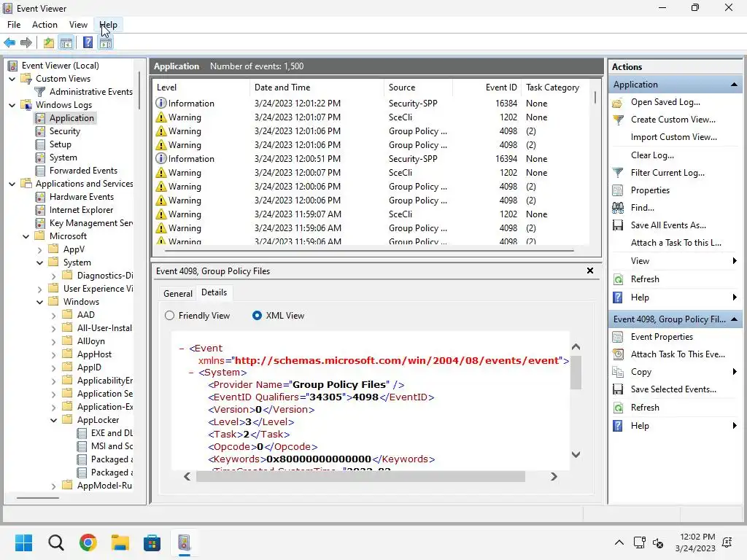Open View submenu arrow in Actions
This screenshot has height=560, width=747.
735,261
